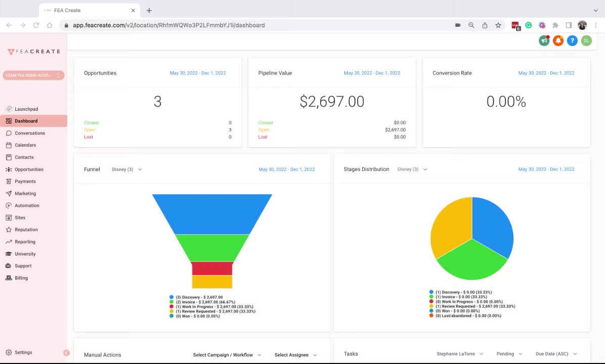Click the bookmark star in the address bar
The height and width of the screenshot is (364, 605).
tap(498, 25)
